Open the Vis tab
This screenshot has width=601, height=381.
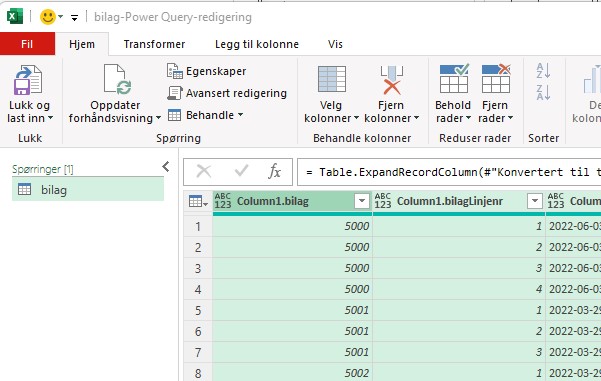[x=335, y=44]
